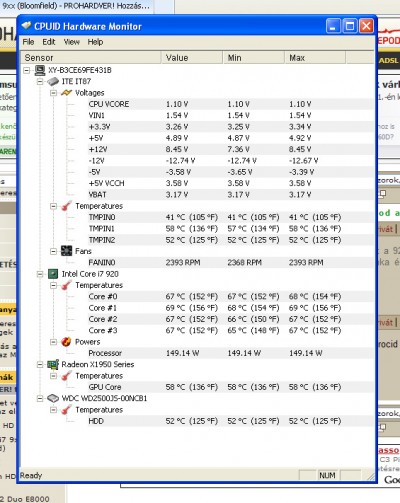Click the WDC hard drive icon
Image resolution: width=400 pixels, height=503 pixels.
pyautogui.click(x=53, y=398)
